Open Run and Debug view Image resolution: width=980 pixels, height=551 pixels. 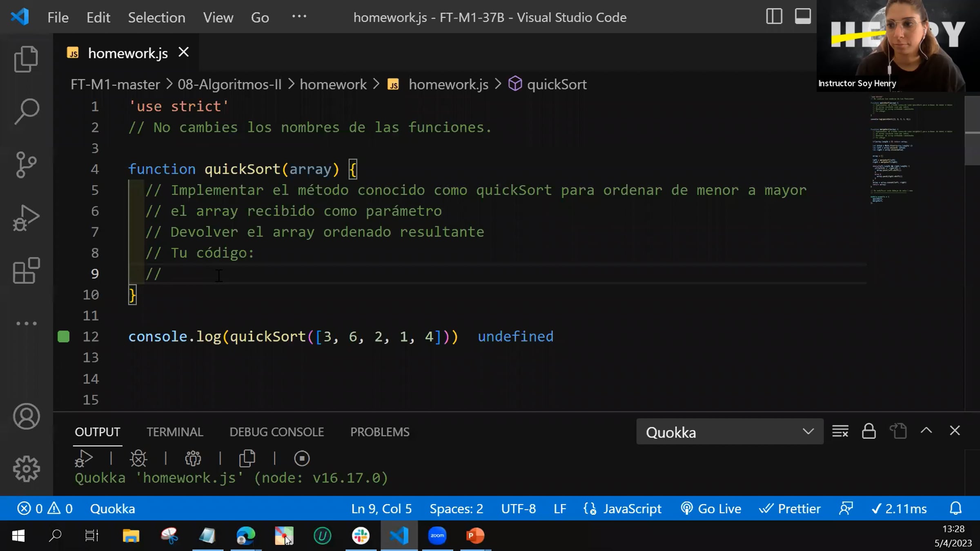click(x=26, y=218)
